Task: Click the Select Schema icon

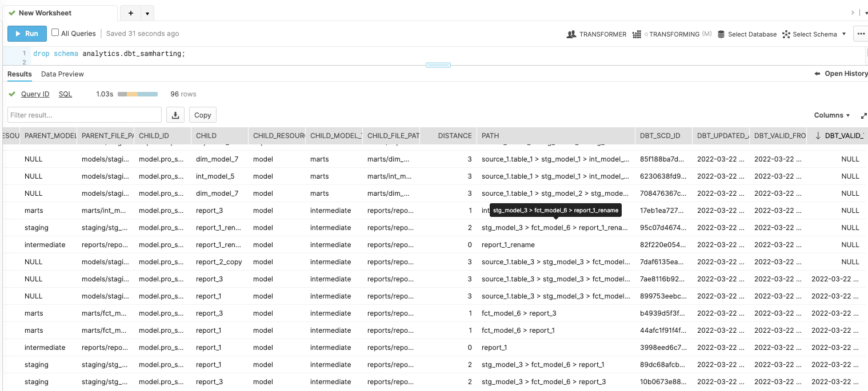Action: [786, 34]
